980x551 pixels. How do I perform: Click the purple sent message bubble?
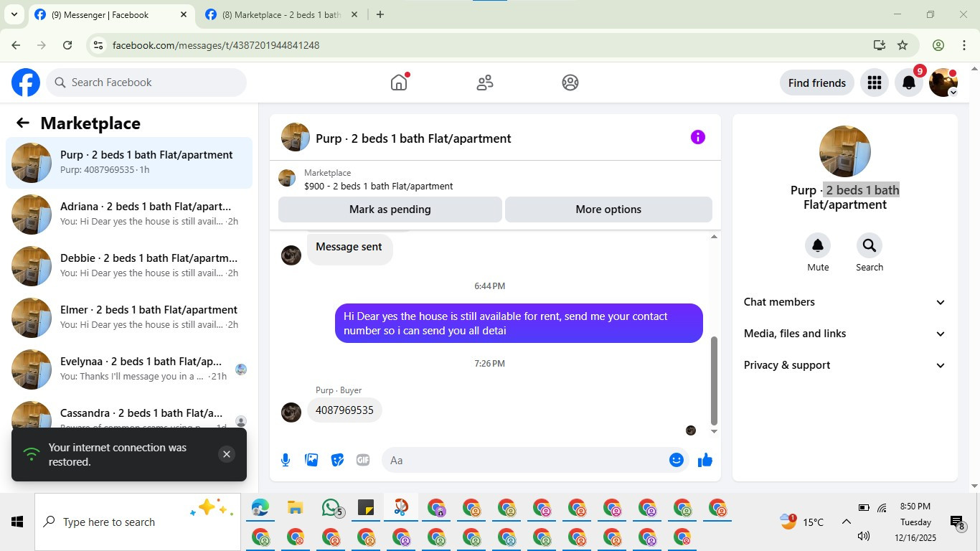tap(519, 323)
